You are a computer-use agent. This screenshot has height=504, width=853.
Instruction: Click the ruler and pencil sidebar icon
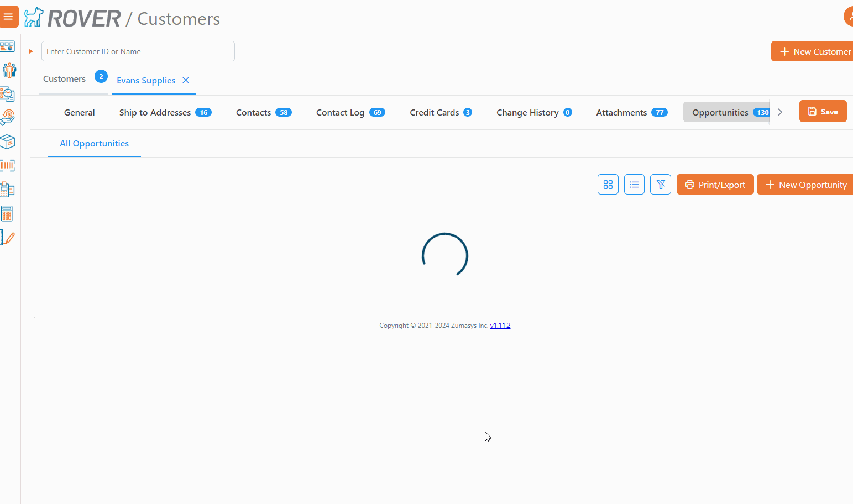click(x=8, y=238)
